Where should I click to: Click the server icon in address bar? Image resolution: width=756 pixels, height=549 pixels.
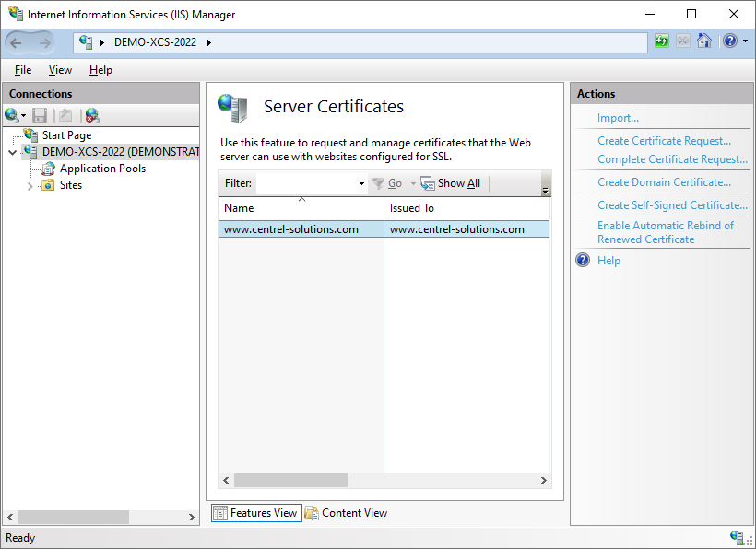[86, 42]
